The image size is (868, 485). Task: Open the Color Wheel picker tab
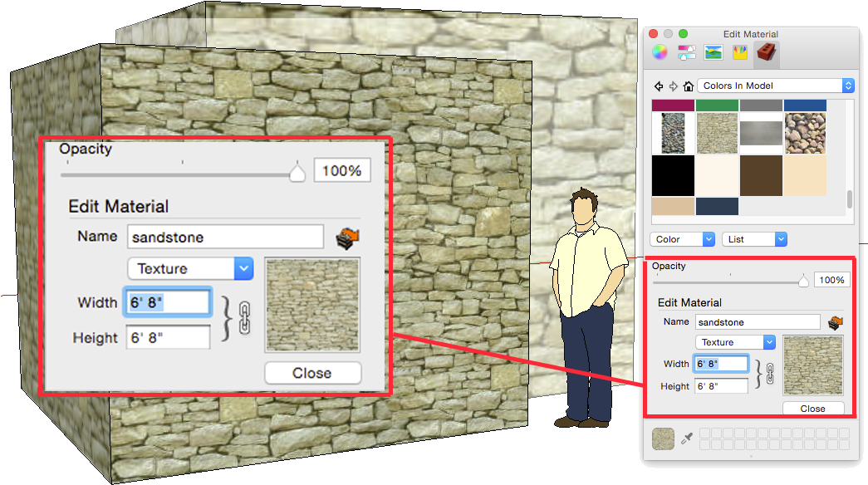point(660,53)
